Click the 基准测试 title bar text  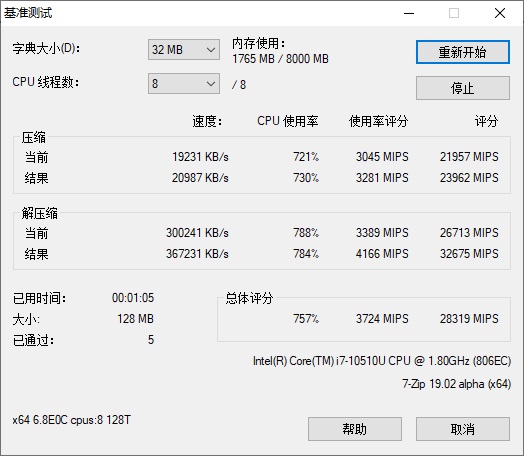(x=28, y=13)
